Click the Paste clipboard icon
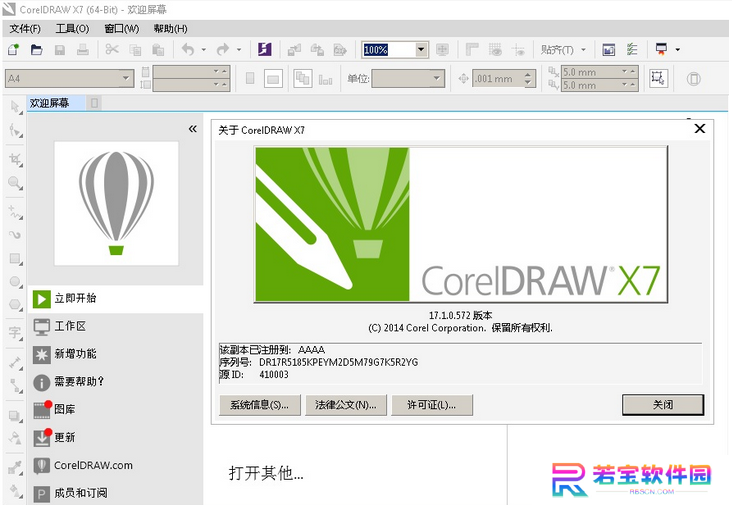 pyautogui.click(x=158, y=49)
